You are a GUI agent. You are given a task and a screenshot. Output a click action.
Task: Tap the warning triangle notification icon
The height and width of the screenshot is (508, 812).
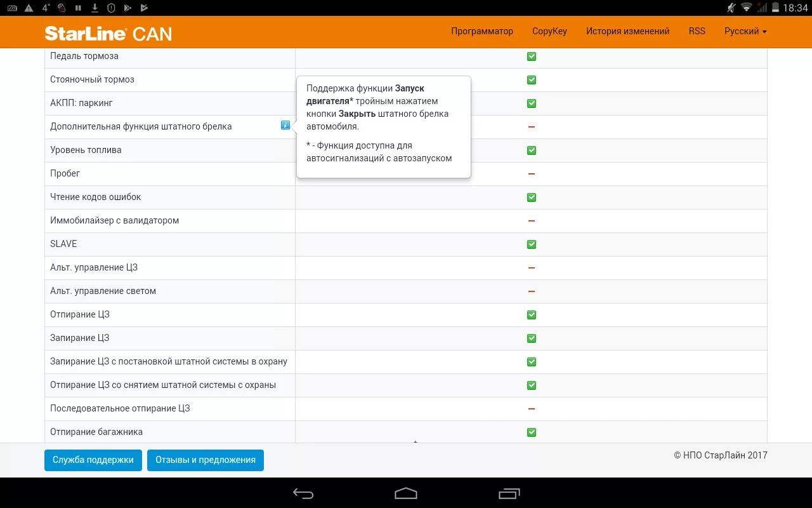click(29, 8)
